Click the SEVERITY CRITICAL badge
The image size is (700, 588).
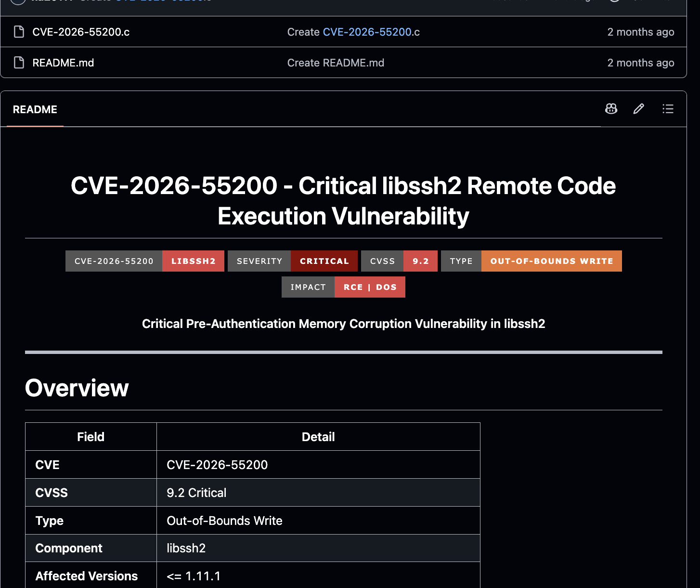(293, 261)
